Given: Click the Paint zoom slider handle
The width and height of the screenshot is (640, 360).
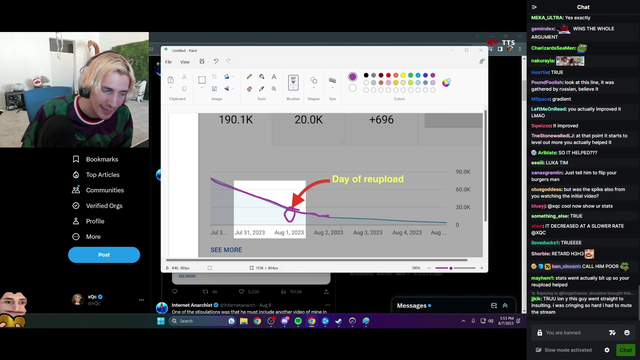Looking at the screenshot, I should (451, 268).
